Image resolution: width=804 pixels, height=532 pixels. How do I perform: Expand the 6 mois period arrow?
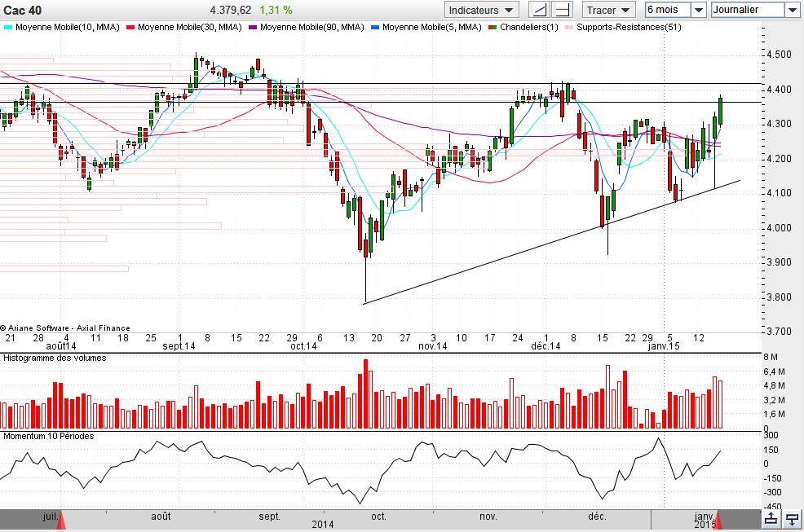(x=699, y=10)
